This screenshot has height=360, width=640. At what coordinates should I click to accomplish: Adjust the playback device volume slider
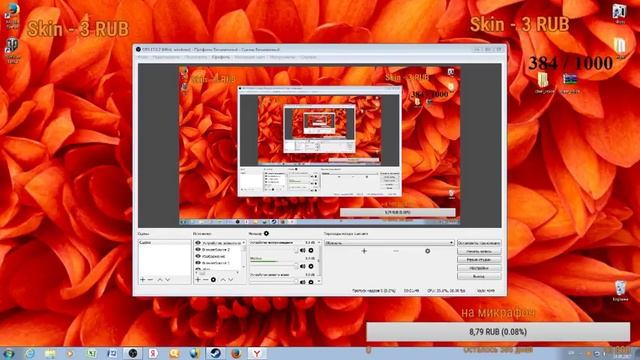(274, 250)
